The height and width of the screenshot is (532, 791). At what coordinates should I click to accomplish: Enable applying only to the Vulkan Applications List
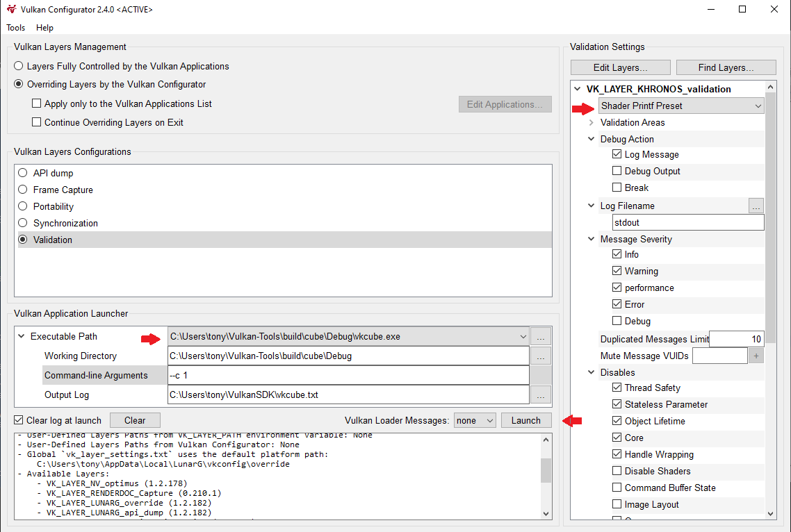[x=35, y=103]
